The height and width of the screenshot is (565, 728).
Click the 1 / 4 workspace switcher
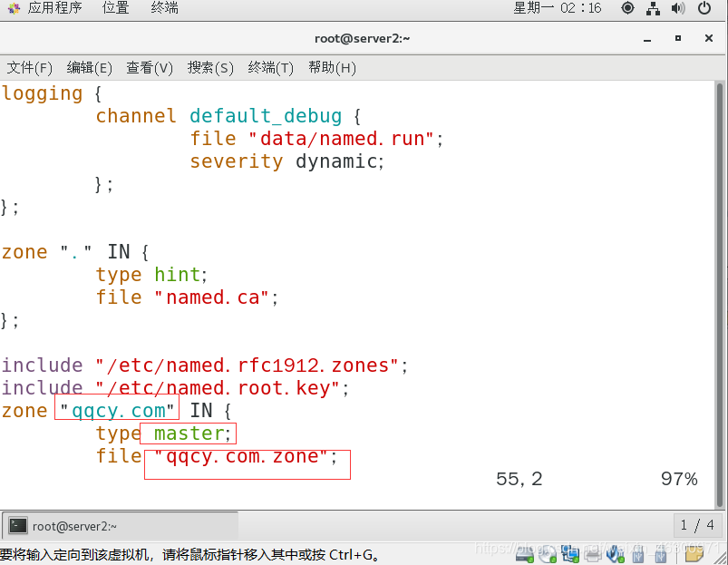pos(697,525)
